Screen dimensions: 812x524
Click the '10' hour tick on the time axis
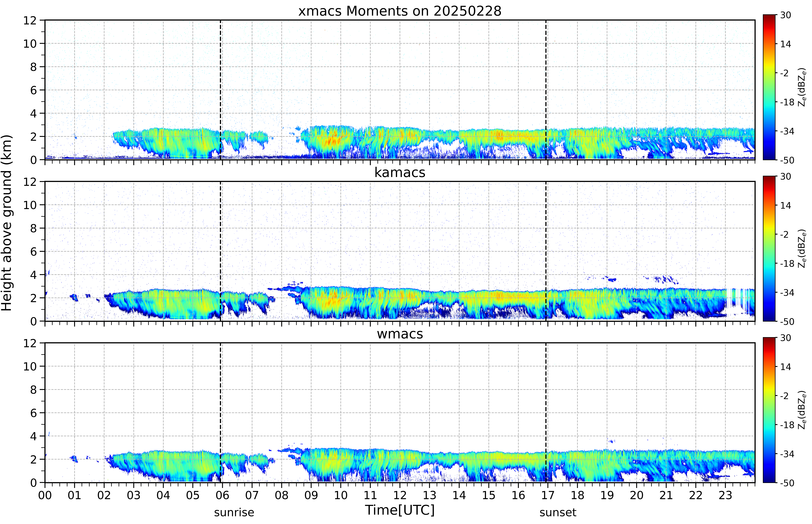(341, 495)
